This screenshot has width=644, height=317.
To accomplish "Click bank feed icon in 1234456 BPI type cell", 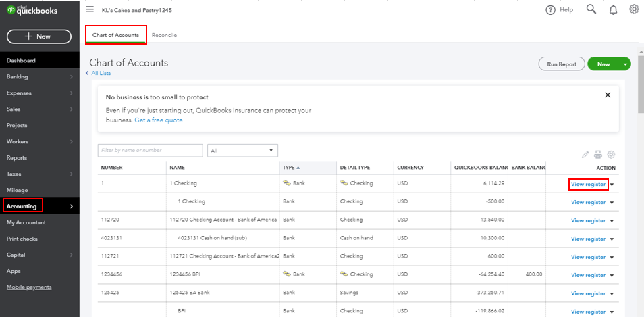I will click(x=287, y=274).
